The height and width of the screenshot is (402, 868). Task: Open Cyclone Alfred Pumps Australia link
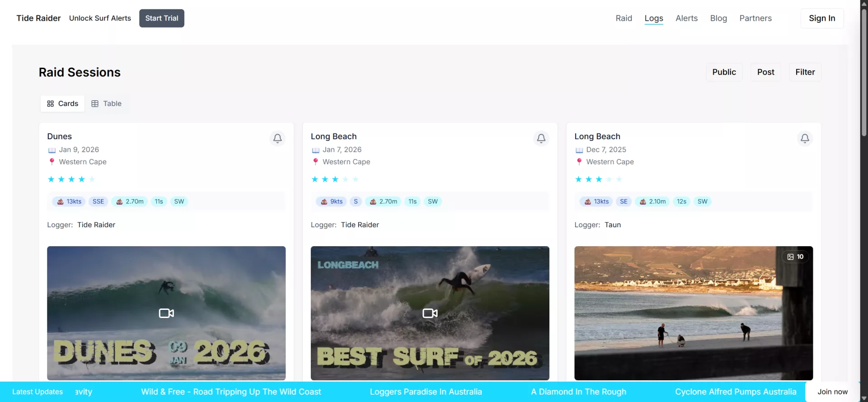(735, 392)
